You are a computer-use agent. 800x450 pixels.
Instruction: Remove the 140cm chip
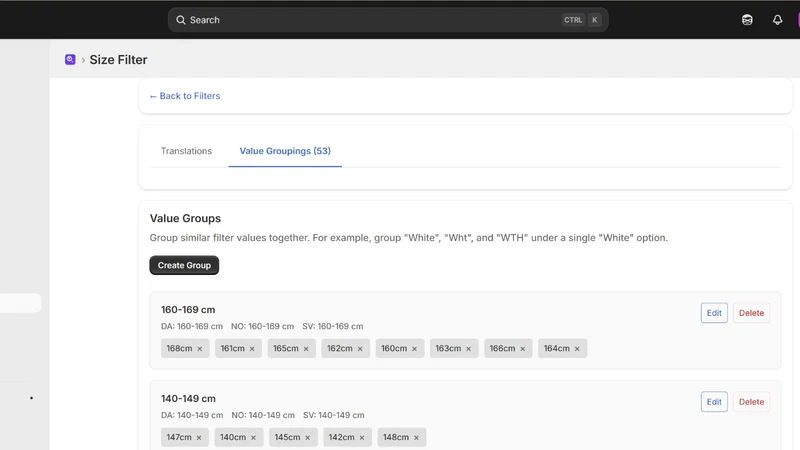click(254, 438)
